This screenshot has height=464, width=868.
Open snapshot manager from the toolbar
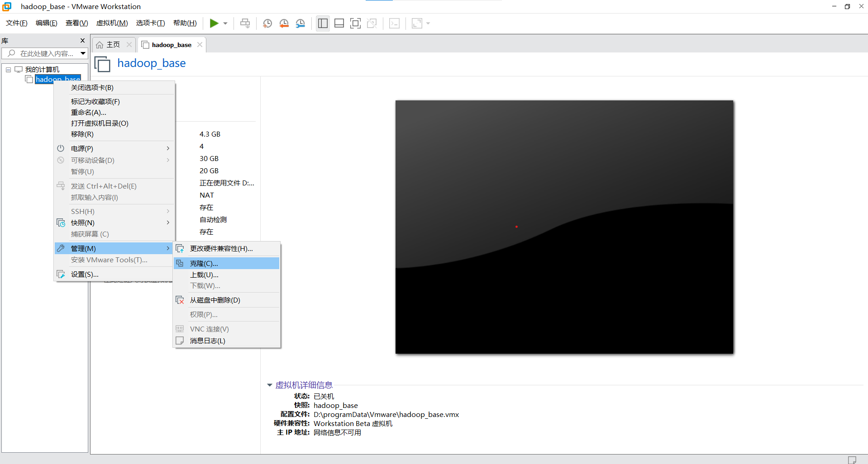[x=300, y=23]
